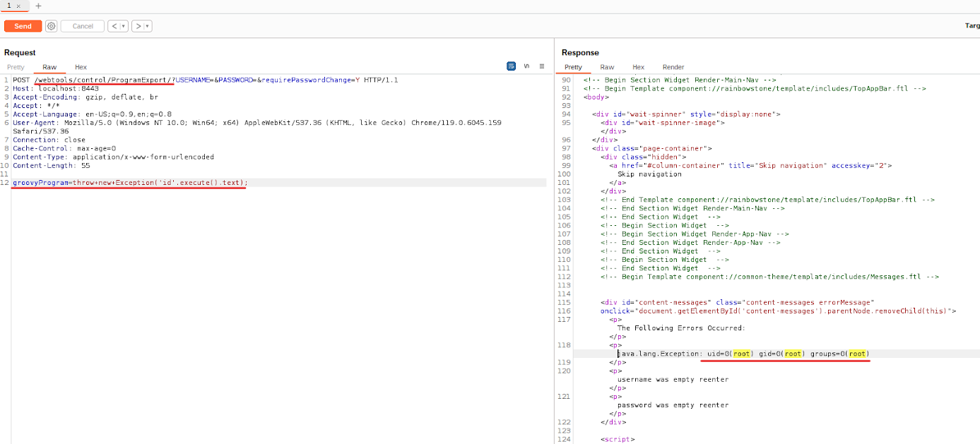Click 'The Following Errors Occurred:' response text
This screenshot has height=444, width=980.
pyautogui.click(x=681, y=328)
